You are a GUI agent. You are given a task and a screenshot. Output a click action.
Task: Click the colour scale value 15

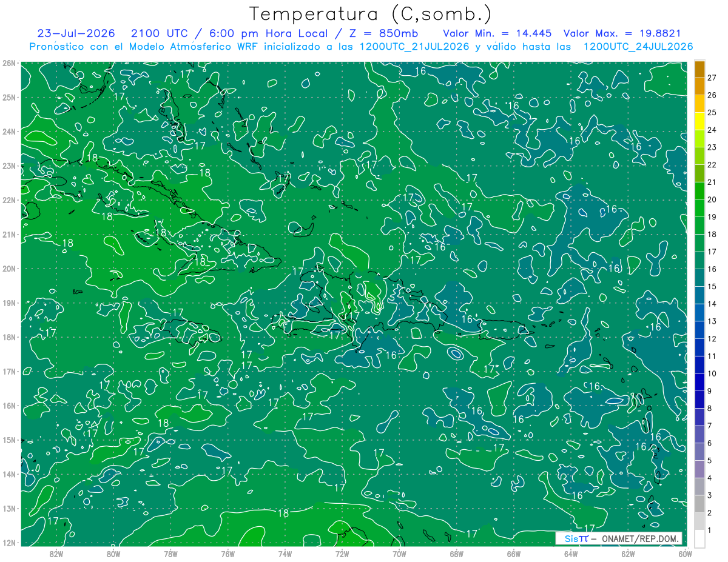click(x=712, y=287)
